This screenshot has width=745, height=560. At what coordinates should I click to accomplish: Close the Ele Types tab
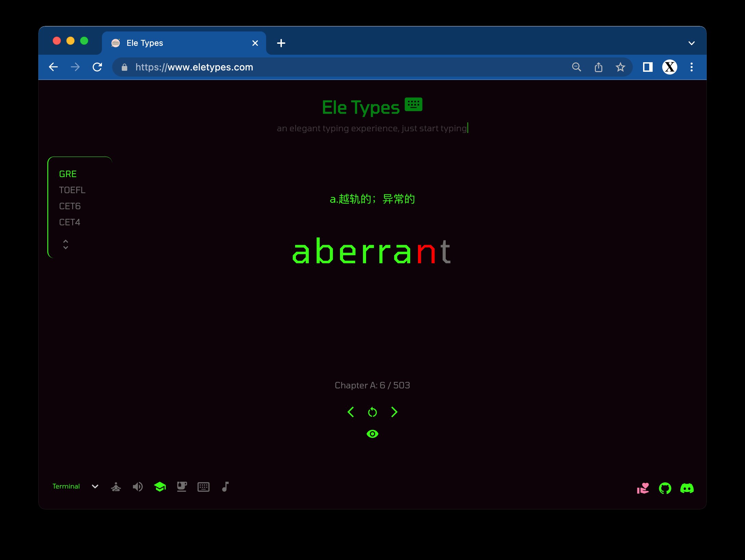[x=255, y=43]
